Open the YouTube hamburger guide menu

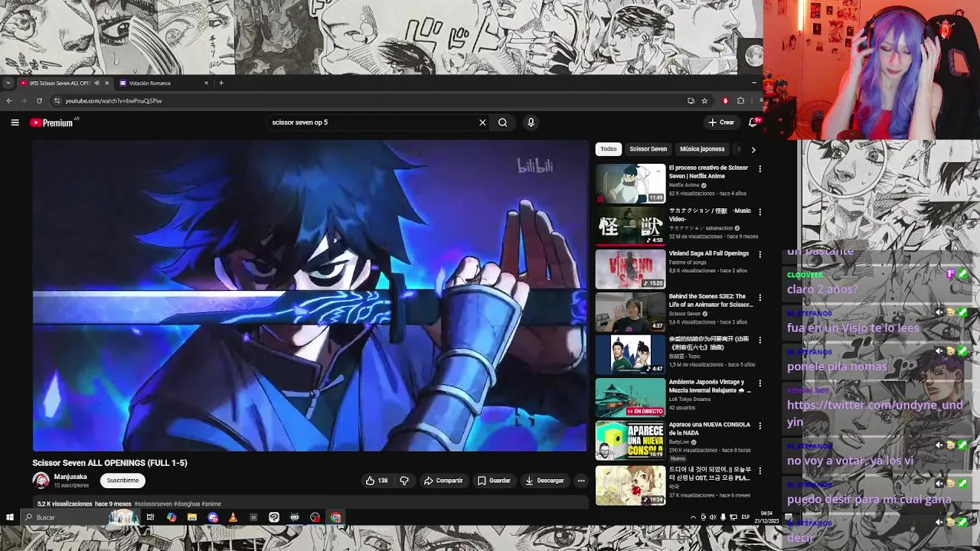point(15,122)
